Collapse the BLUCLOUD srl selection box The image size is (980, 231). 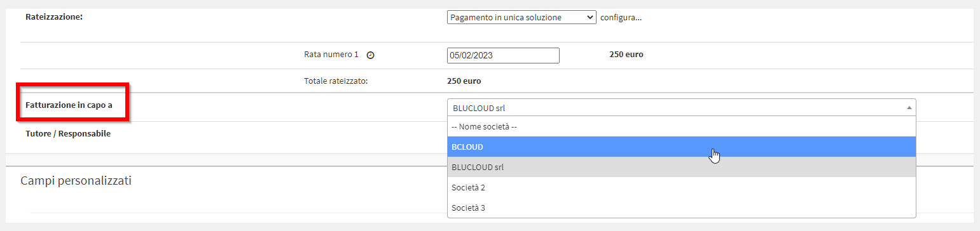click(681, 108)
